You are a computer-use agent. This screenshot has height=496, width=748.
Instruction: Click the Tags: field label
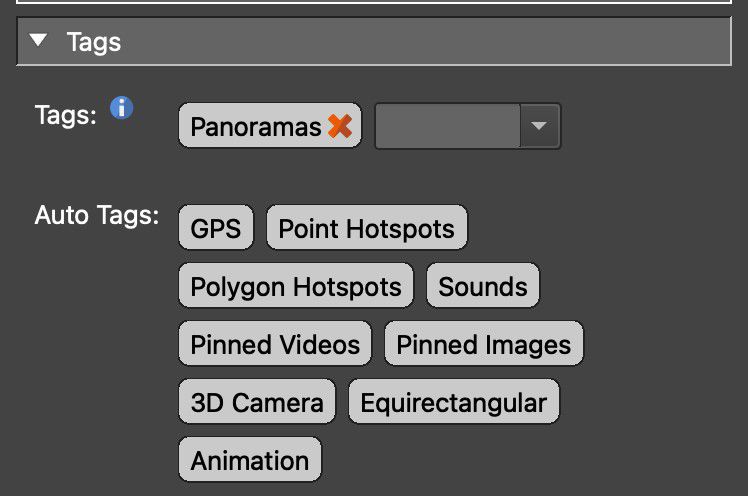pos(66,115)
